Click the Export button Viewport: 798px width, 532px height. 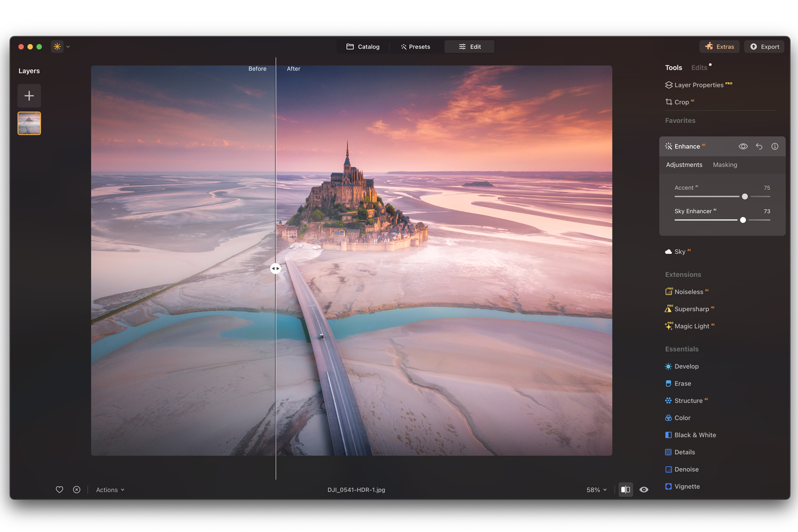tap(764, 47)
